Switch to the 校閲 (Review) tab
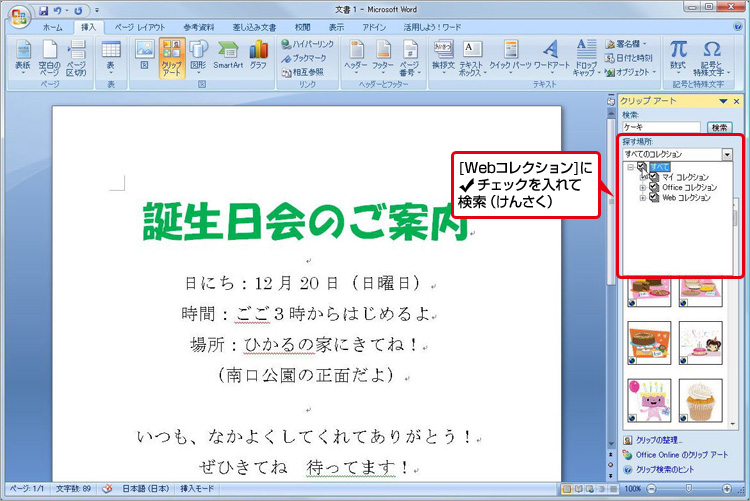Viewport: 750px width, 501px height. [x=302, y=27]
